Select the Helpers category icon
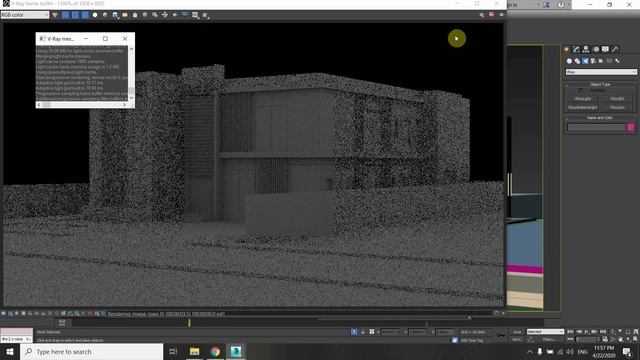 click(x=601, y=61)
